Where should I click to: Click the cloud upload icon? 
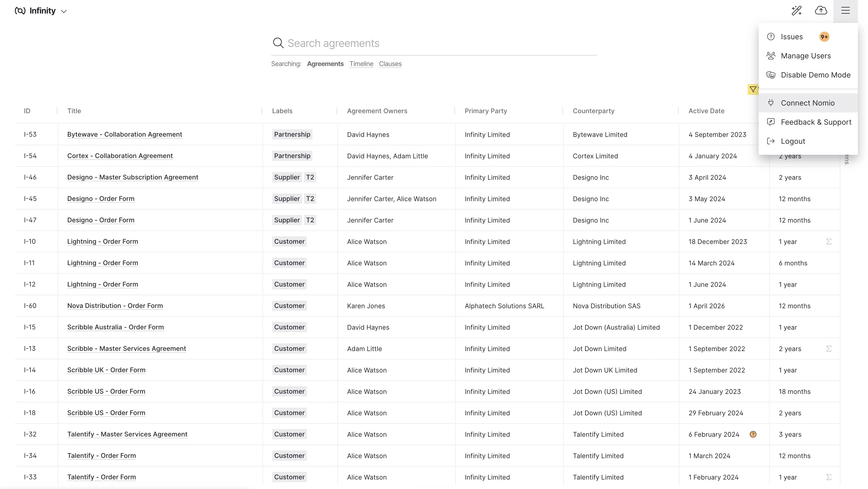tap(821, 10)
